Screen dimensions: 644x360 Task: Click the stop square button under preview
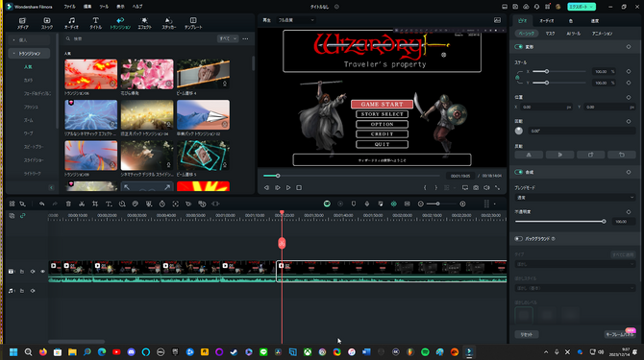click(299, 188)
